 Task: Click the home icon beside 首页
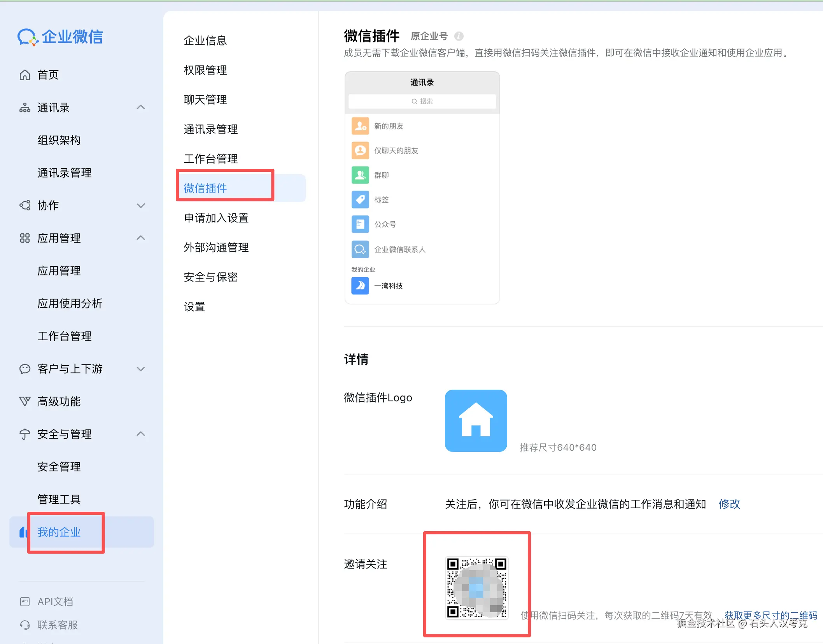pos(25,75)
